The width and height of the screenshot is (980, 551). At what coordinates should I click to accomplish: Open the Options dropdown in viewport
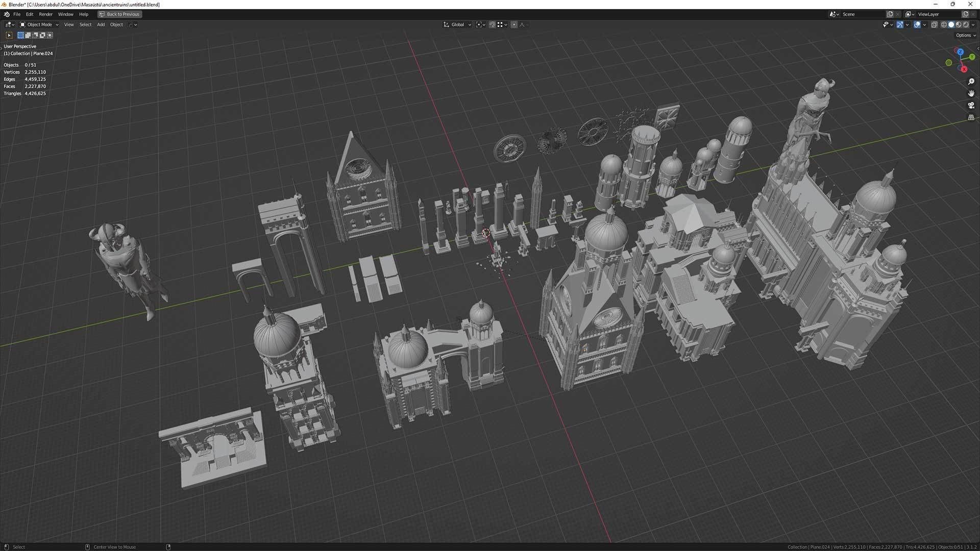pos(966,35)
